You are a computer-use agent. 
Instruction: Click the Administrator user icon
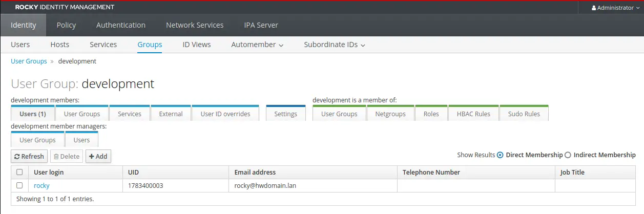(594, 8)
